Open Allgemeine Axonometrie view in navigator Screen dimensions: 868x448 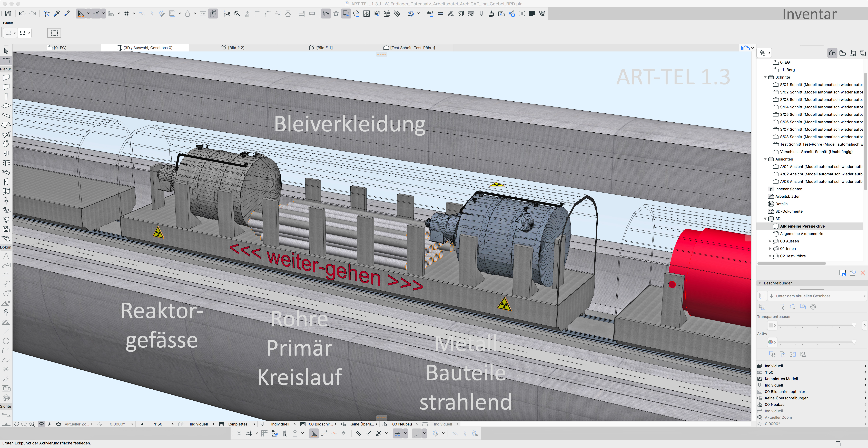(801, 234)
